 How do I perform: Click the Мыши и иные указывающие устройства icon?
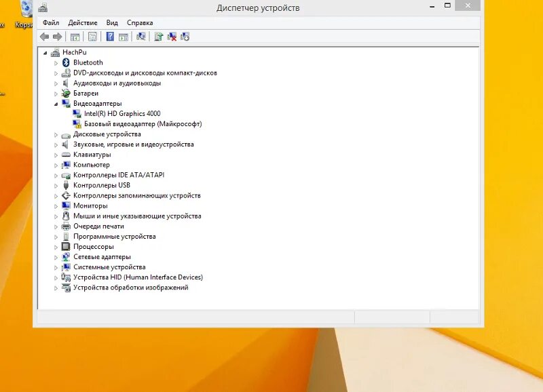pyautogui.click(x=66, y=216)
